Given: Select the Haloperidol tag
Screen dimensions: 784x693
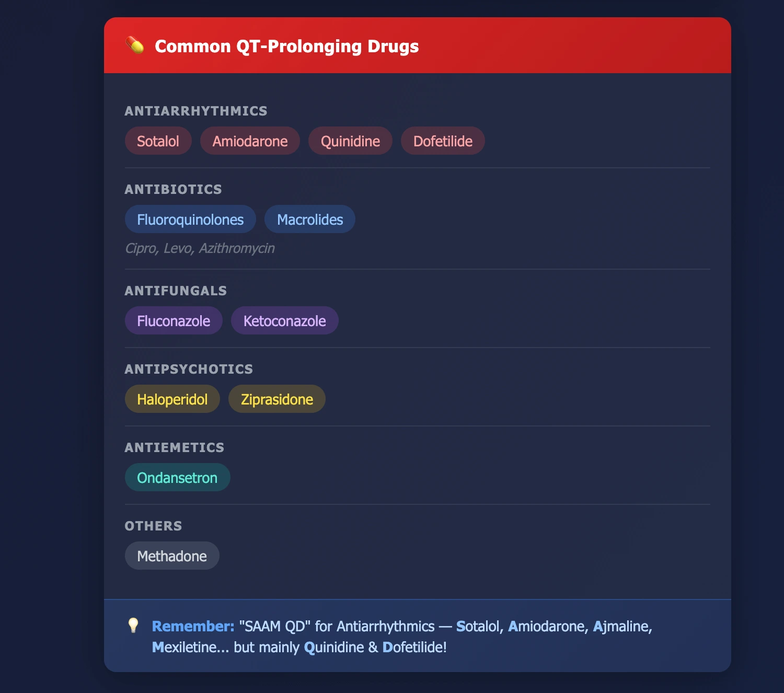Looking at the screenshot, I should 172,399.
